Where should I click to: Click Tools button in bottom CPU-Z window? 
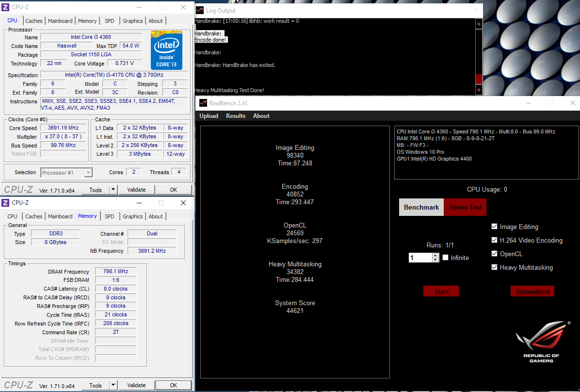(x=96, y=385)
